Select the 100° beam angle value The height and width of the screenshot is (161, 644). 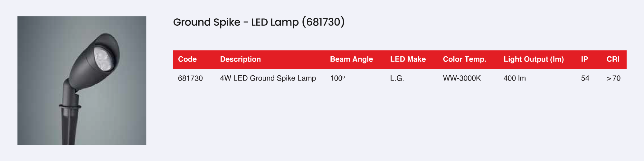pyautogui.click(x=337, y=78)
